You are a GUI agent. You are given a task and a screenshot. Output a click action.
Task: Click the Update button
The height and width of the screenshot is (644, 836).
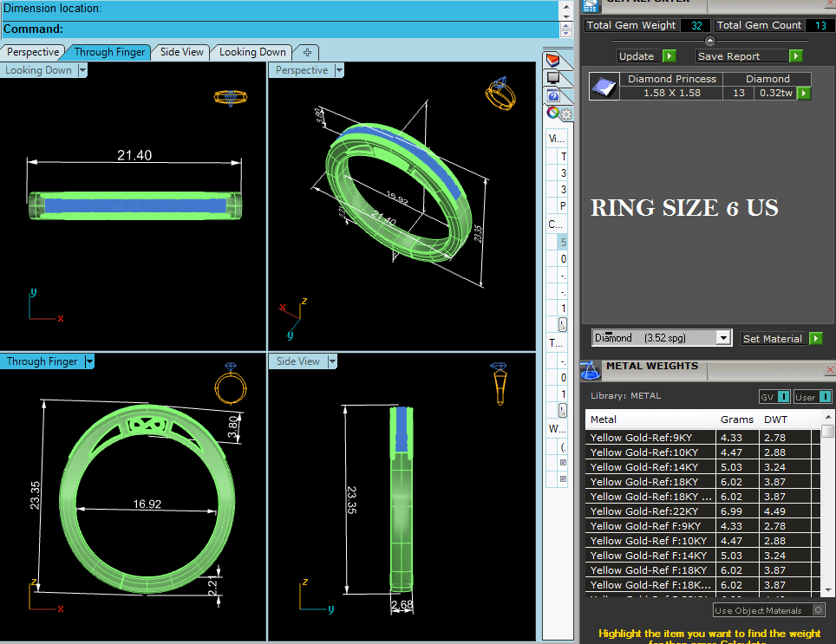click(637, 56)
